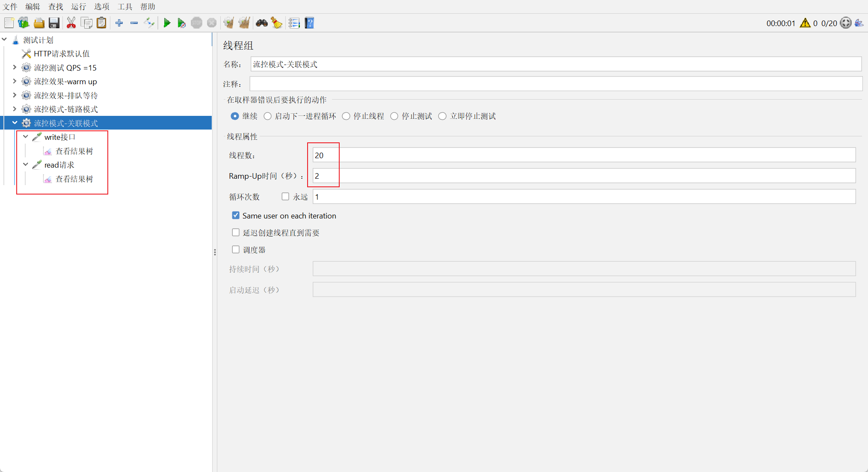Check the 永远 loop checkbox

pos(285,197)
